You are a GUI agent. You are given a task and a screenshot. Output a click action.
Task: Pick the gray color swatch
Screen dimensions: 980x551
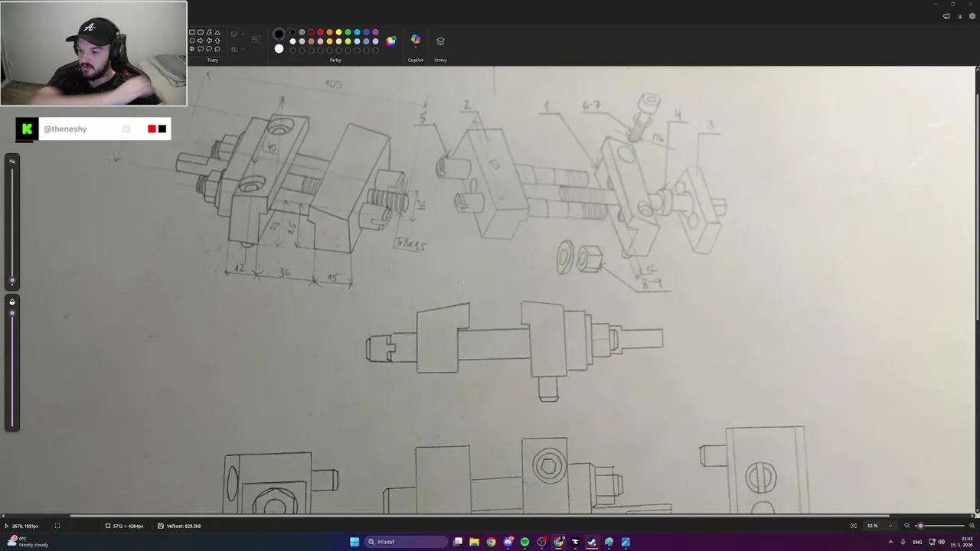[x=302, y=32]
